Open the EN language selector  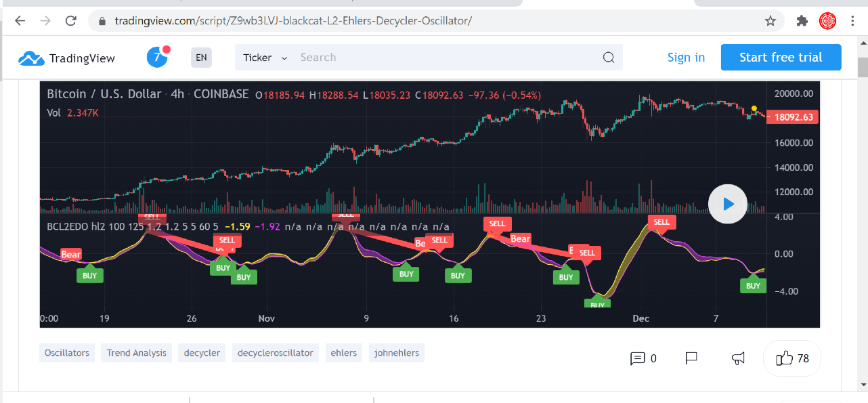pos(201,58)
